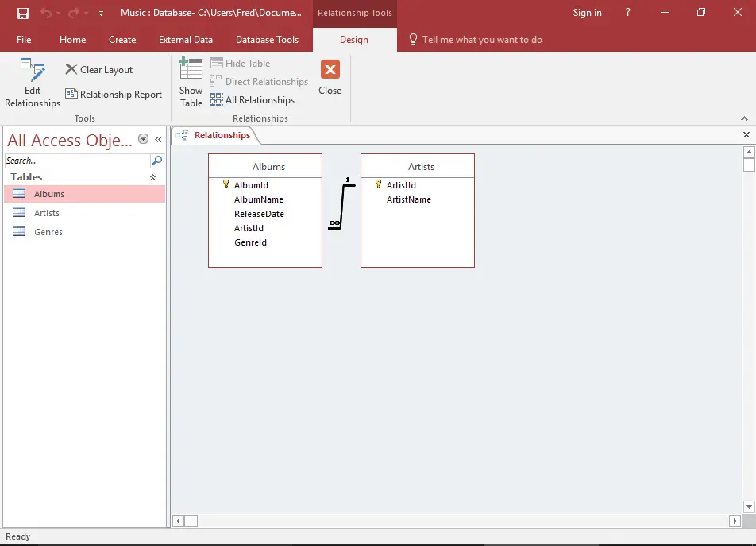Select ArtistId field in Albums box
This screenshot has width=756, height=546.
(249, 228)
